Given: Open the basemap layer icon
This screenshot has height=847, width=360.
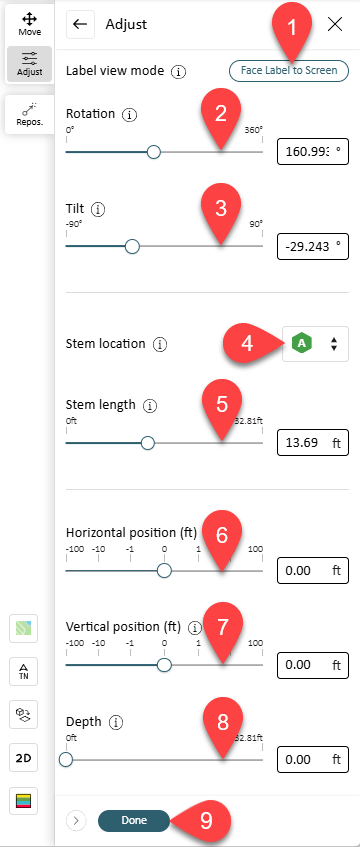Looking at the screenshot, I should [x=23, y=628].
